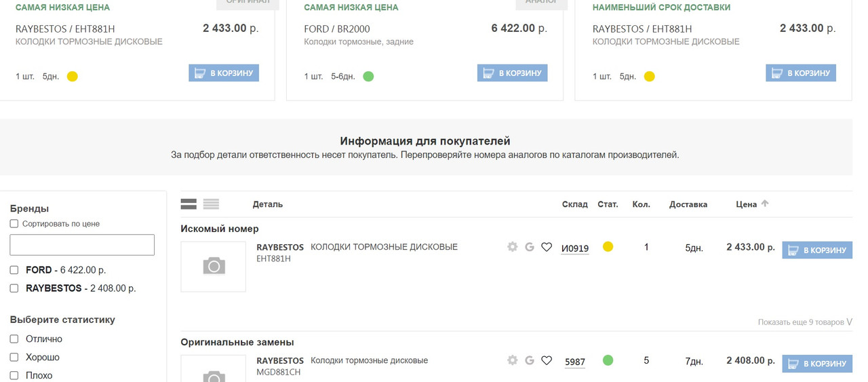Tick the Плохо statistics checkbox
Image resolution: width=868 pixels, height=382 pixels.
(14, 375)
